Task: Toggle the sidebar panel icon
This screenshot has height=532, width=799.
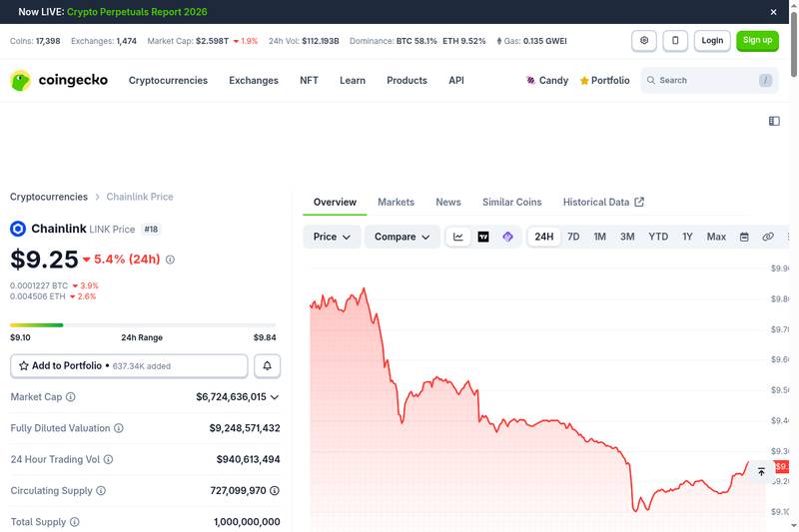Action: click(774, 121)
